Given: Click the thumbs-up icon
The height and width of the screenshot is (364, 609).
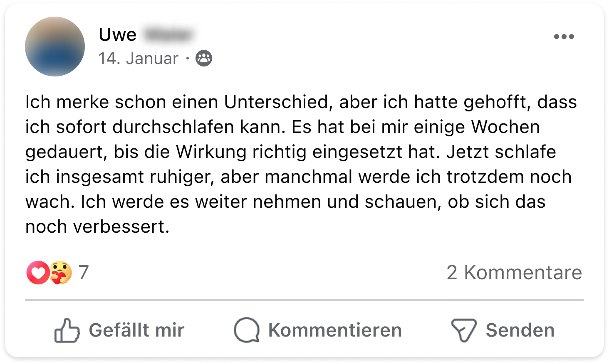Looking at the screenshot, I should coord(67,330).
